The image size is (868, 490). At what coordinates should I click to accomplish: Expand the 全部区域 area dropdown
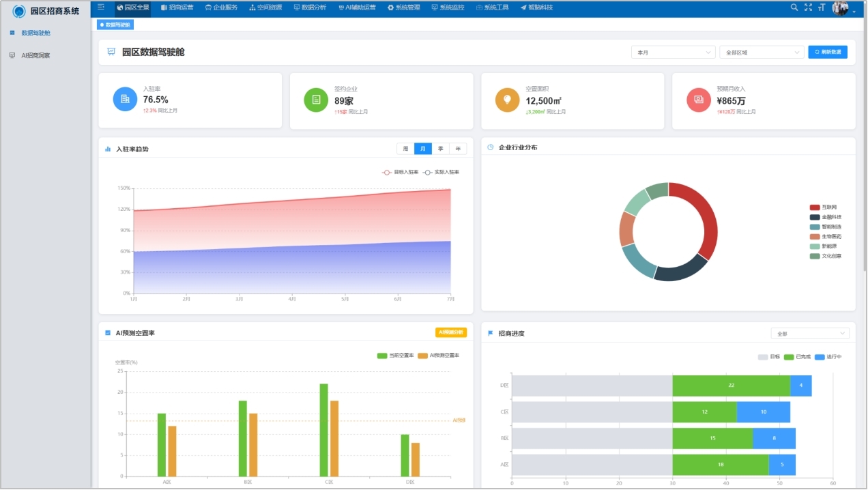(x=762, y=53)
